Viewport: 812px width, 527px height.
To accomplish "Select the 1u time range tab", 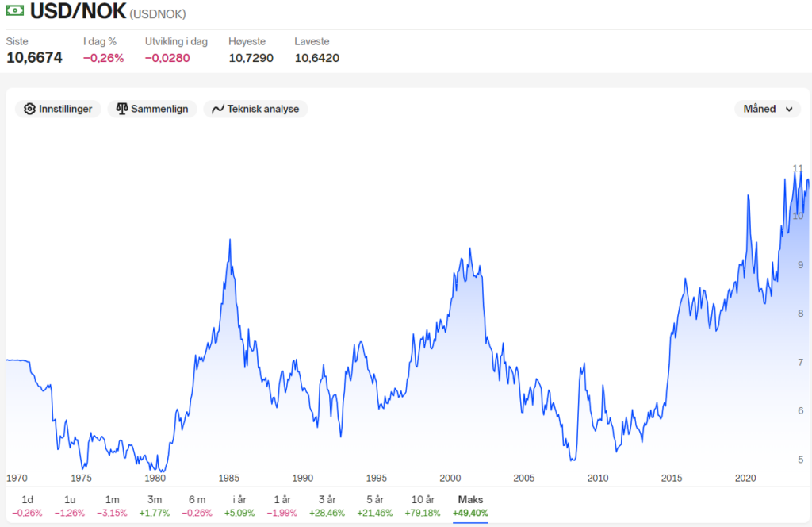I will pos(70,506).
